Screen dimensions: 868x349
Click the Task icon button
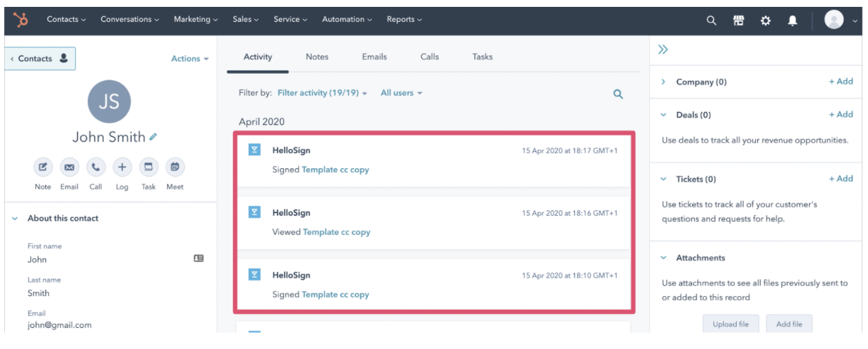pyautogui.click(x=149, y=167)
